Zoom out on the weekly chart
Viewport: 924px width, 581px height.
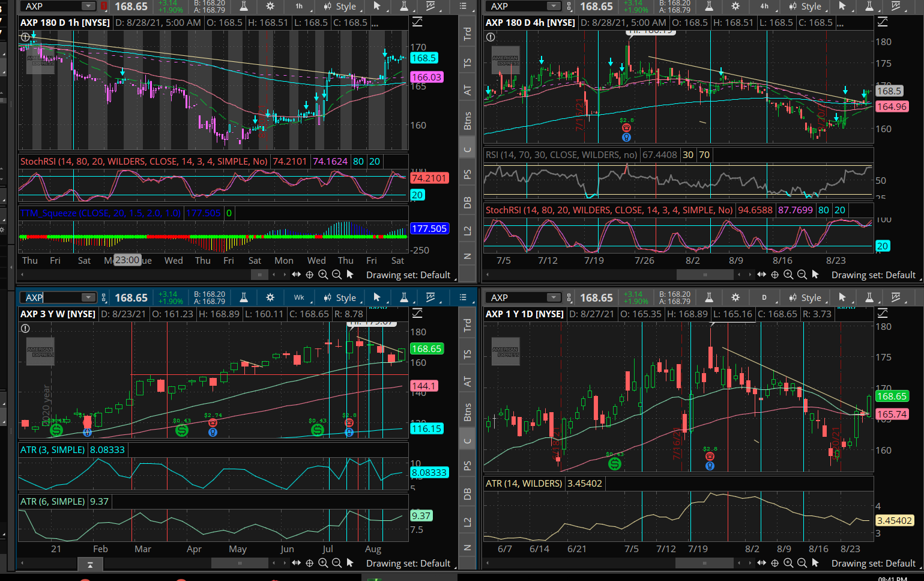[x=337, y=563]
